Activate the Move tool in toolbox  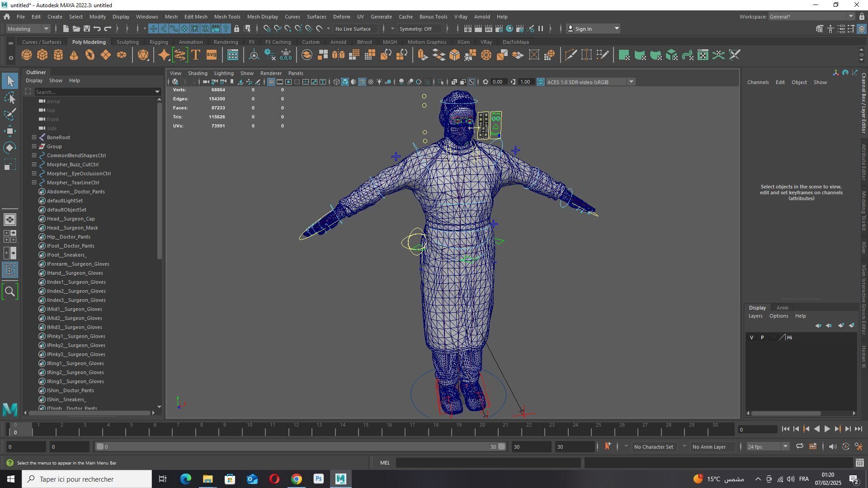[x=10, y=131]
